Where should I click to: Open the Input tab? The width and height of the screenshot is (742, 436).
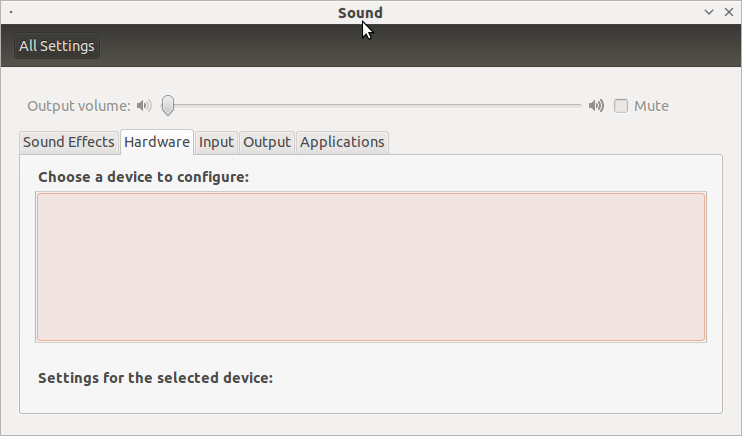tap(216, 142)
